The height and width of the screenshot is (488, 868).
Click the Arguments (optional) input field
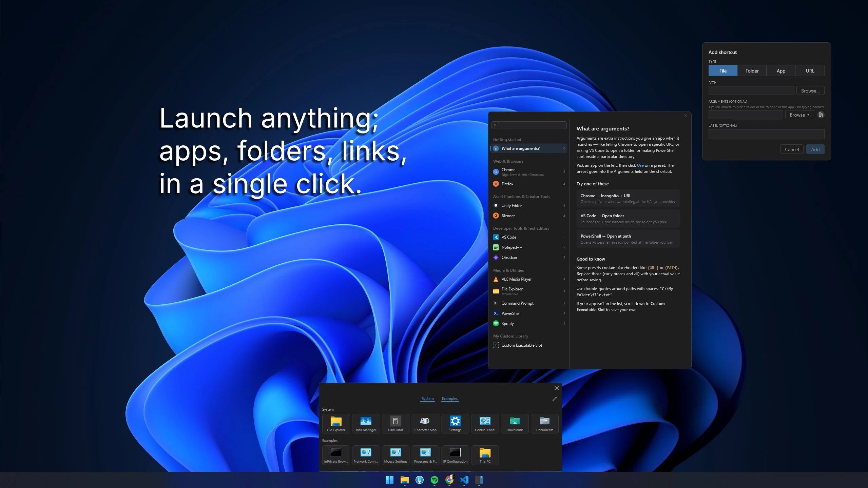[x=746, y=115]
